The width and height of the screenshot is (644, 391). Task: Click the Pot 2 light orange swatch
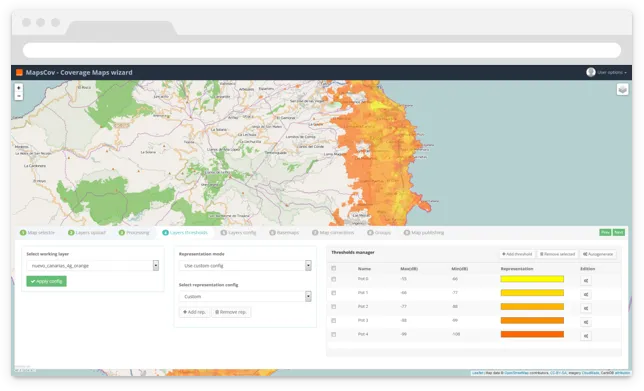pyautogui.click(x=532, y=307)
